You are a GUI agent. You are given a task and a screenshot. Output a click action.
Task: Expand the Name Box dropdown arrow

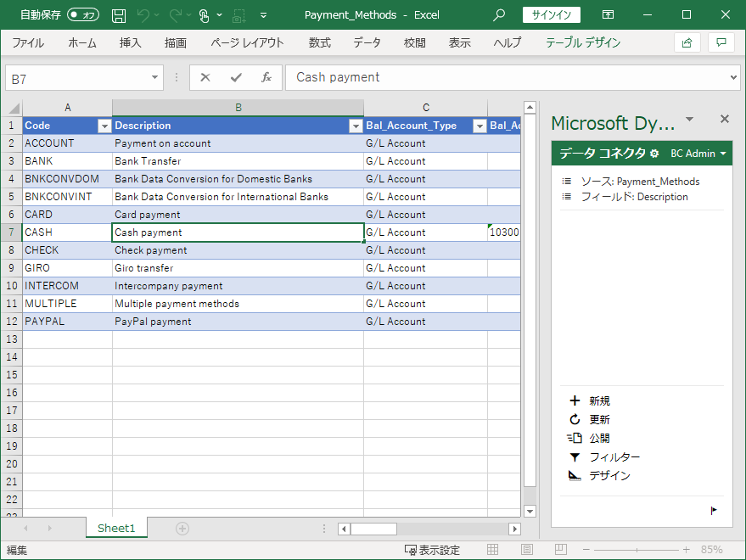click(x=154, y=77)
